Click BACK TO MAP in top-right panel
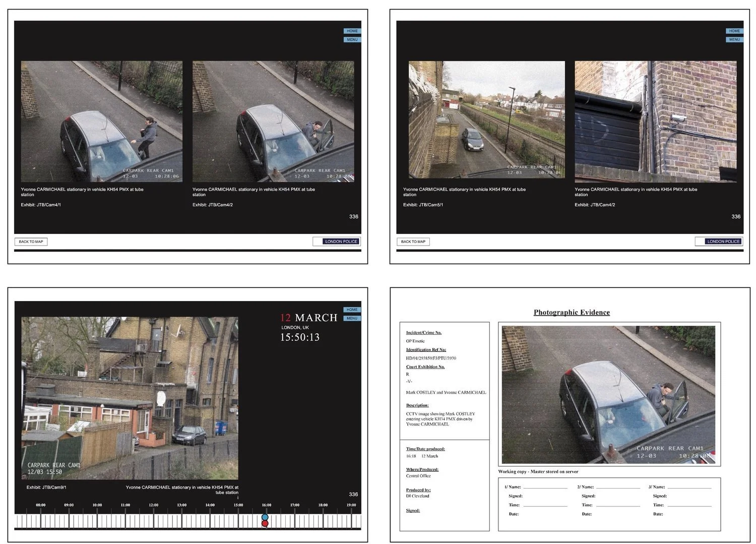This screenshot has height=544, width=756. click(x=413, y=241)
